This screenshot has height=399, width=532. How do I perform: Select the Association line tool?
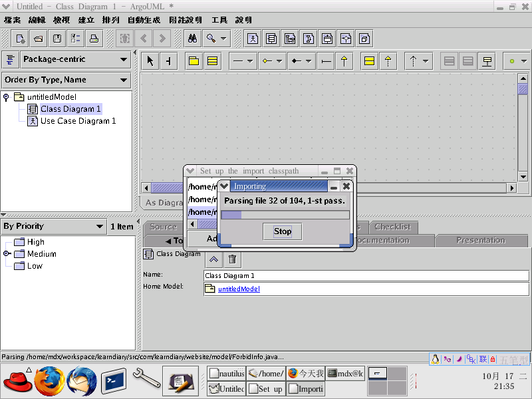[x=239, y=61]
